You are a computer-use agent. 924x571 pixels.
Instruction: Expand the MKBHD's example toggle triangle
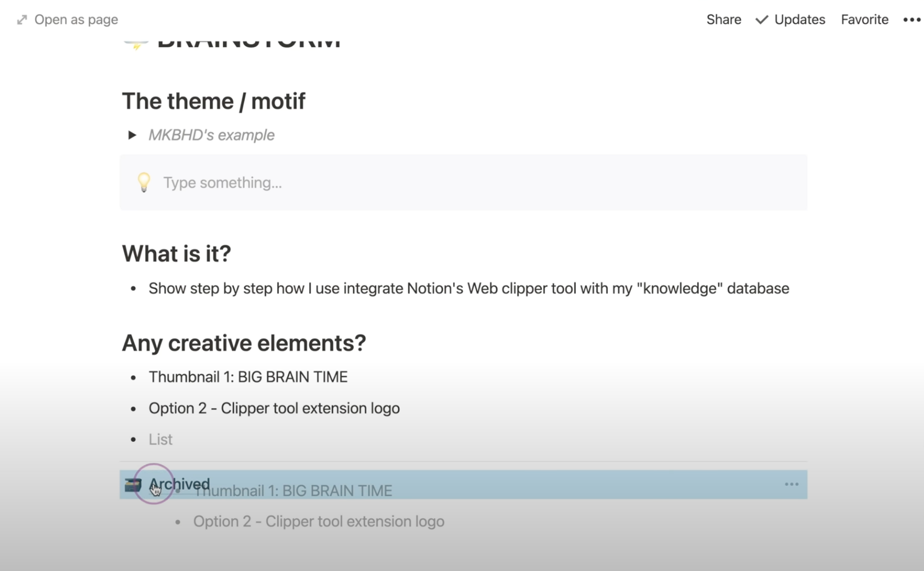tap(132, 135)
